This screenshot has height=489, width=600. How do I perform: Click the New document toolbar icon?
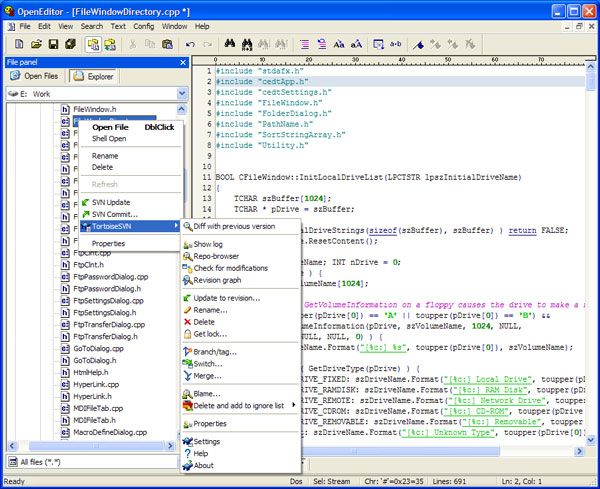[20, 44]
